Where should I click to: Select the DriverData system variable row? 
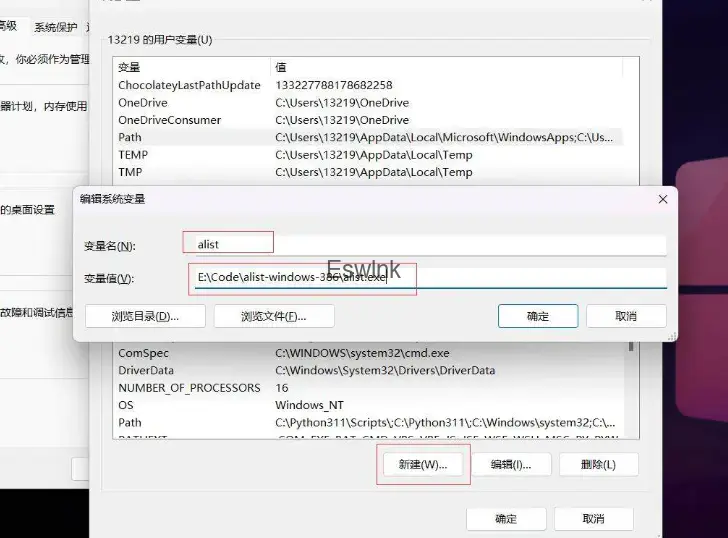tap(146, 371)
